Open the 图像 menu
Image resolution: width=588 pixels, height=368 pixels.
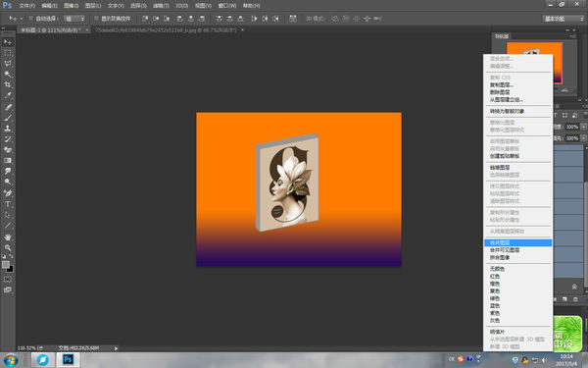(71, 6)
